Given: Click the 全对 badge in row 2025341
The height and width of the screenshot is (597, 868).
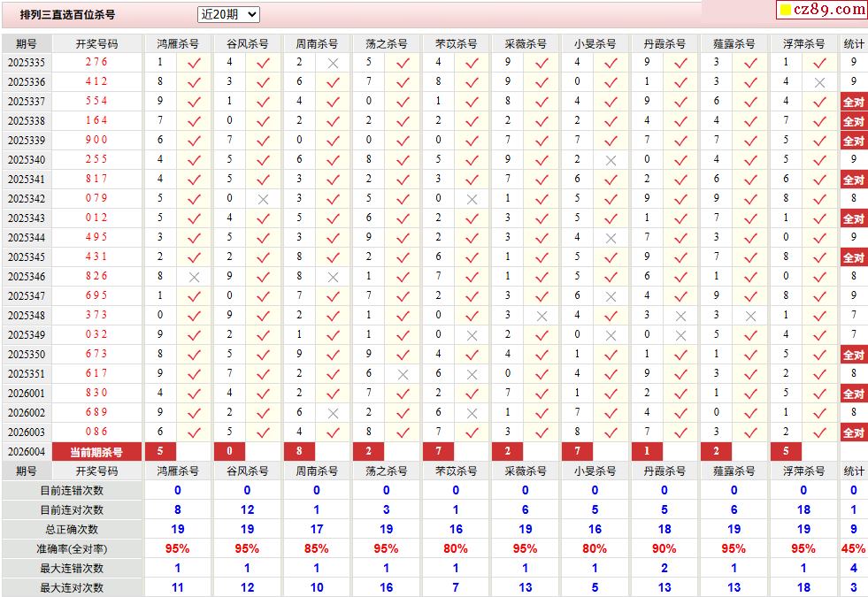Looking at the screenshot, I should coord(853,180).
